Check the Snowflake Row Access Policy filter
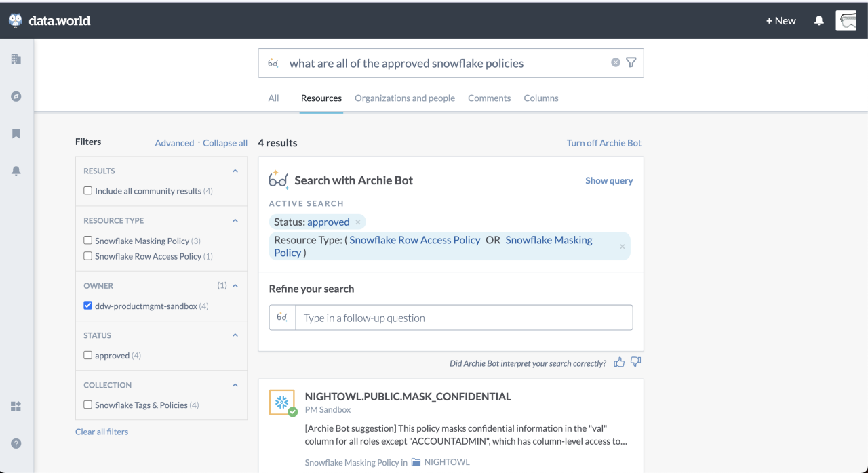This screenshot has height=473, width=868. (88, 256)
